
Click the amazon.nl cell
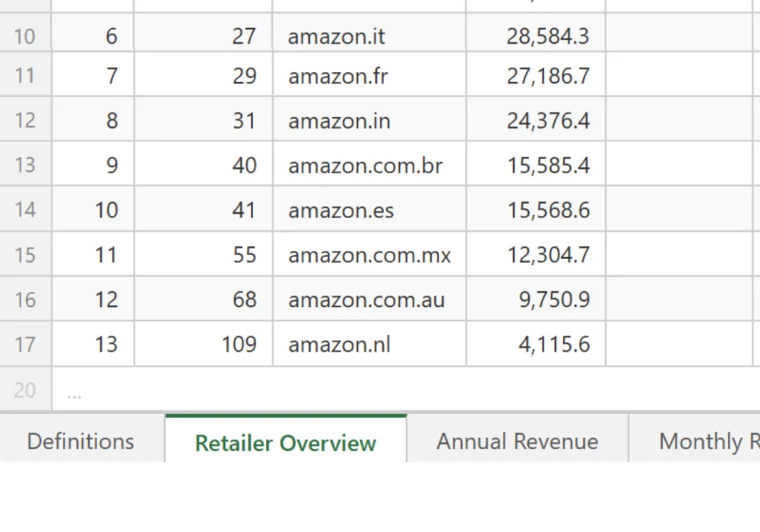tap(369, 344)
